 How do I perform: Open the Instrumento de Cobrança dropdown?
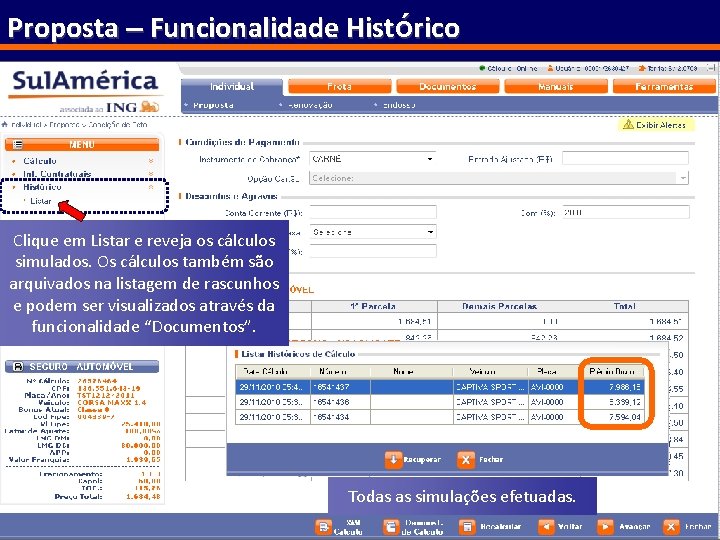(x=372, y=159)
